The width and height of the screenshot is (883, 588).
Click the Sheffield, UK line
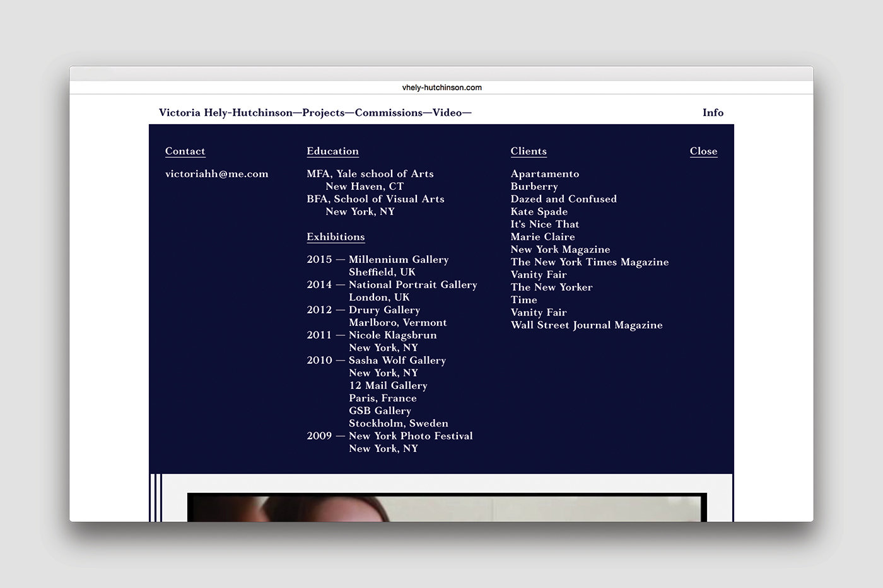(382, 272)
